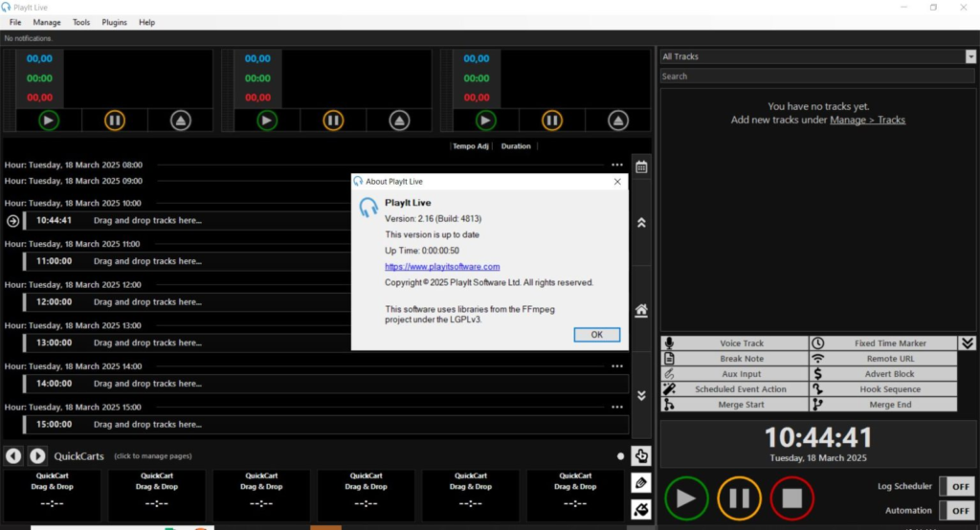Screen dimensions: 980x530
Task: Click the large red main Stop button
Action: (x=791, y=498)
